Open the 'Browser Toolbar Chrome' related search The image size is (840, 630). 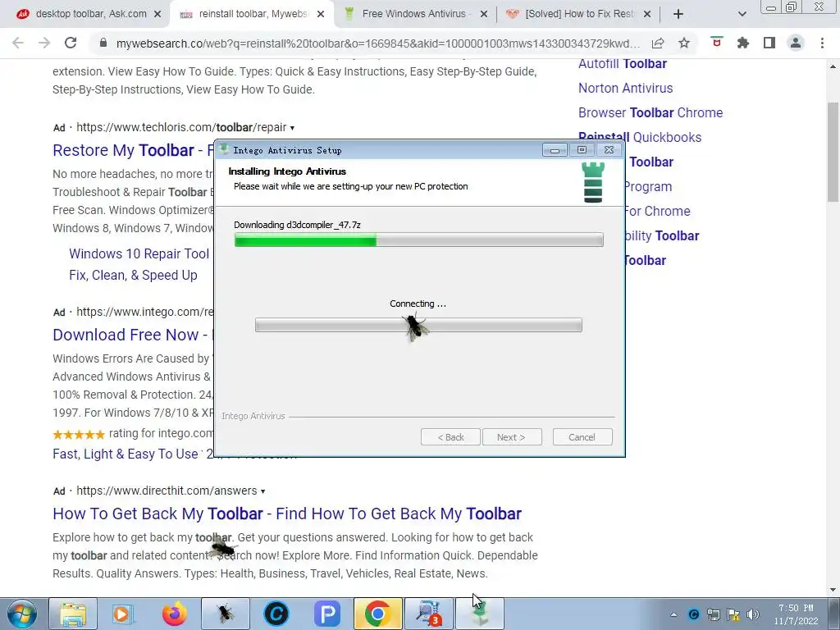(x=651, y=112)
